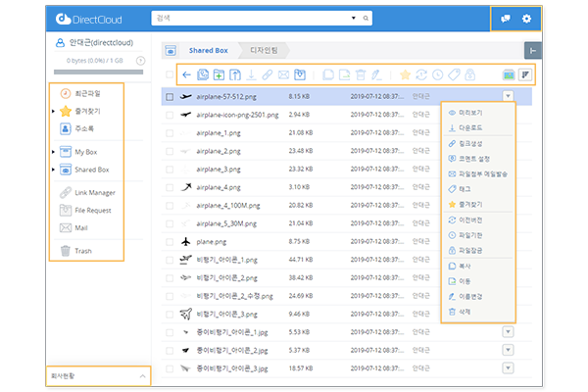The height and width of the screenshot is (392, 588).
Task: Switch to thumbnail image view icon
Action: [x=509, y=74]
